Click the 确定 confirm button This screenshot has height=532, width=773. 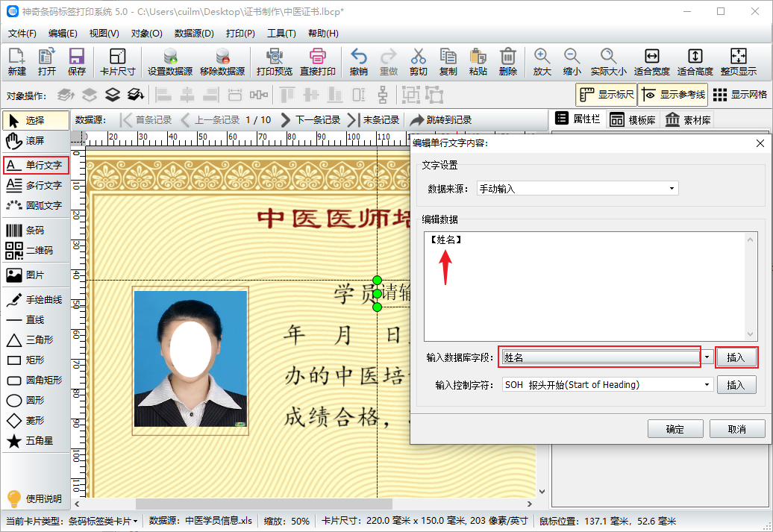click(x=674, y=429)
